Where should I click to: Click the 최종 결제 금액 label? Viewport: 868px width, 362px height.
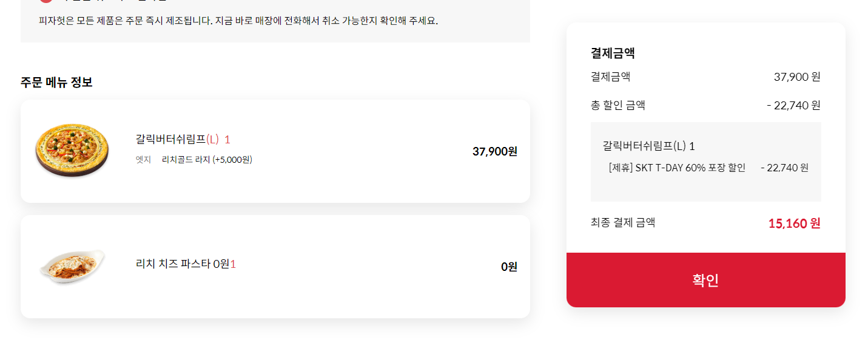622,223
